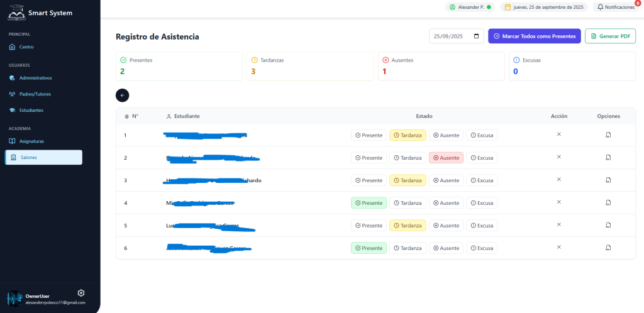Screen dimensions: 644x313
Task: Click the Tardanzas summary card
Action: (309, 66)
